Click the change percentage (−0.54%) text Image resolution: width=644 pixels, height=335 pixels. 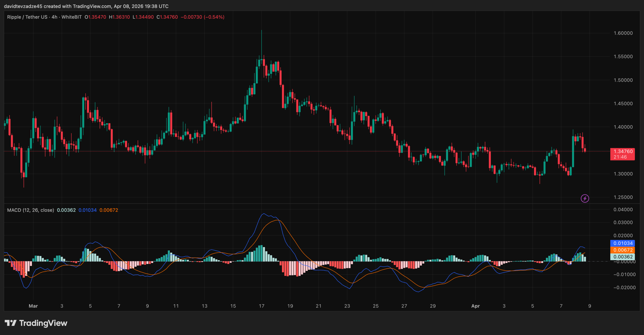214,17
